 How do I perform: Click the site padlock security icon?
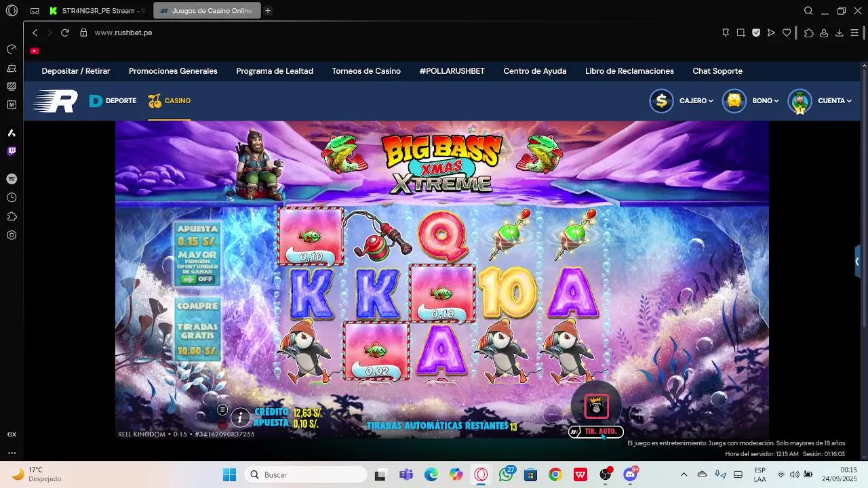coord(84,33)
